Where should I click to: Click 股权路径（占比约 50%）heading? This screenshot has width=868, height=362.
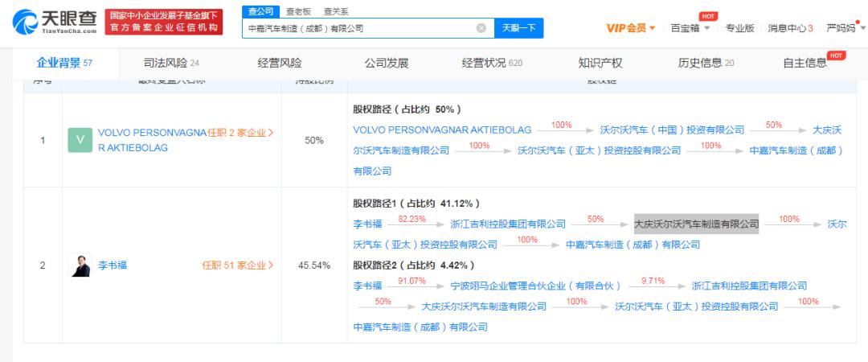[407, 109]
